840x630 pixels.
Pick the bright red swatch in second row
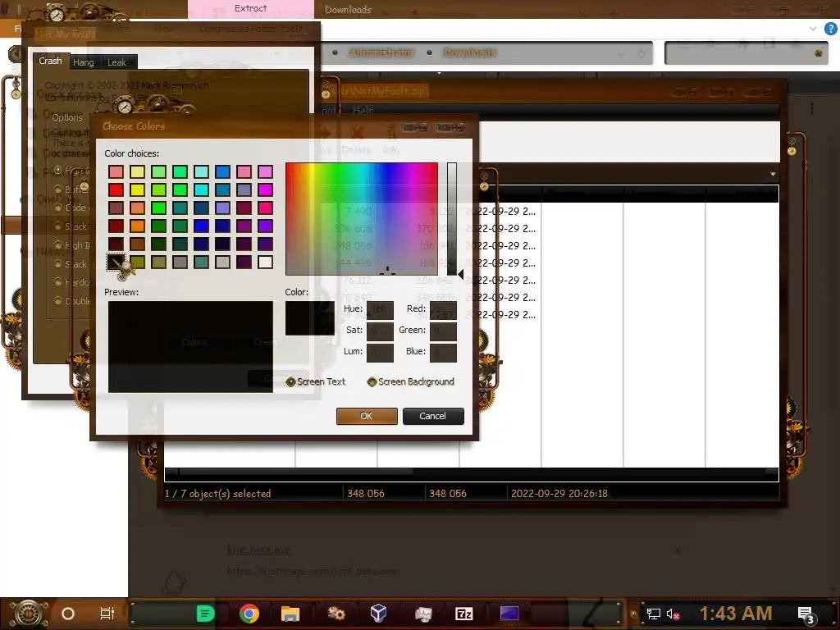(x=116, y=189)
